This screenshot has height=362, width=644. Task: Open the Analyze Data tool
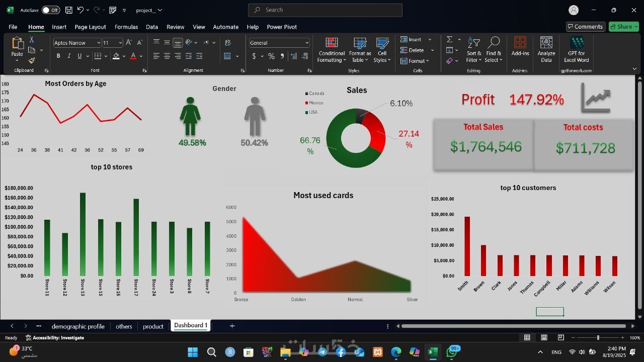pos(546,50)
